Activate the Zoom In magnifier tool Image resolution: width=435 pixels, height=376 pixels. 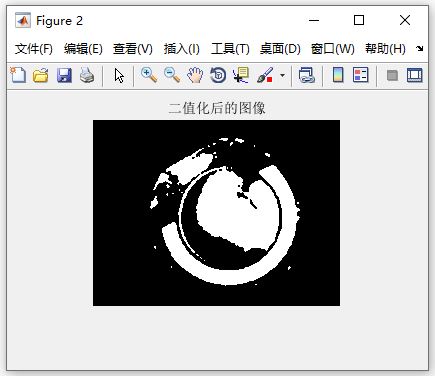pyautogui.click(x=149, y=75)
